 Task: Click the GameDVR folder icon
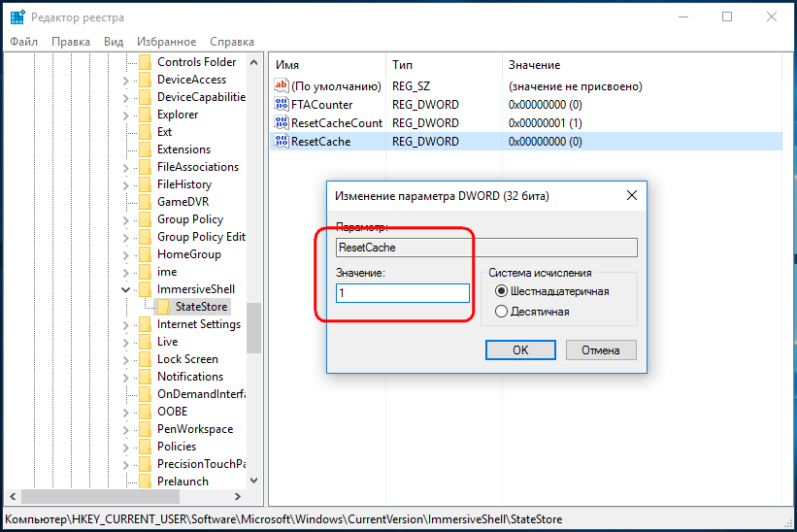145,202
